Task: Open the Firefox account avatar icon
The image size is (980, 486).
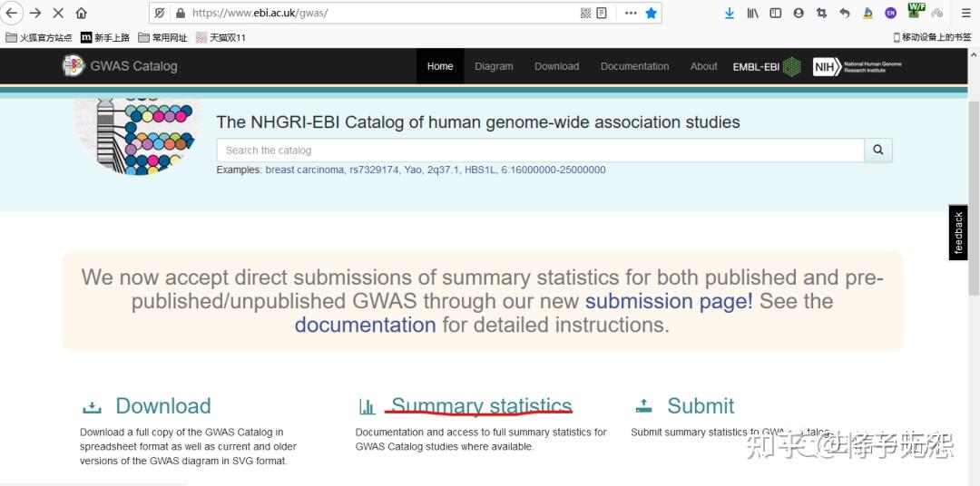Action: pyautogui.click(x=799, y=13)
